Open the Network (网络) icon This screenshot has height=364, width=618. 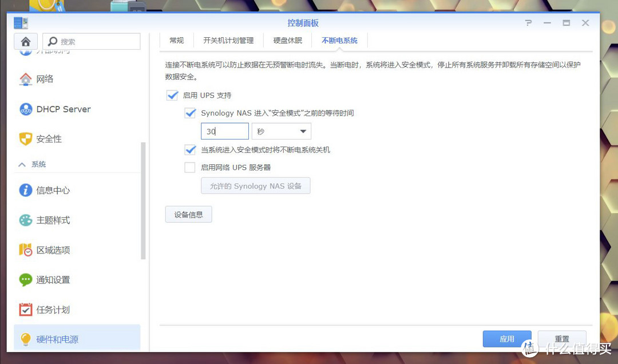tap(26, 79)
